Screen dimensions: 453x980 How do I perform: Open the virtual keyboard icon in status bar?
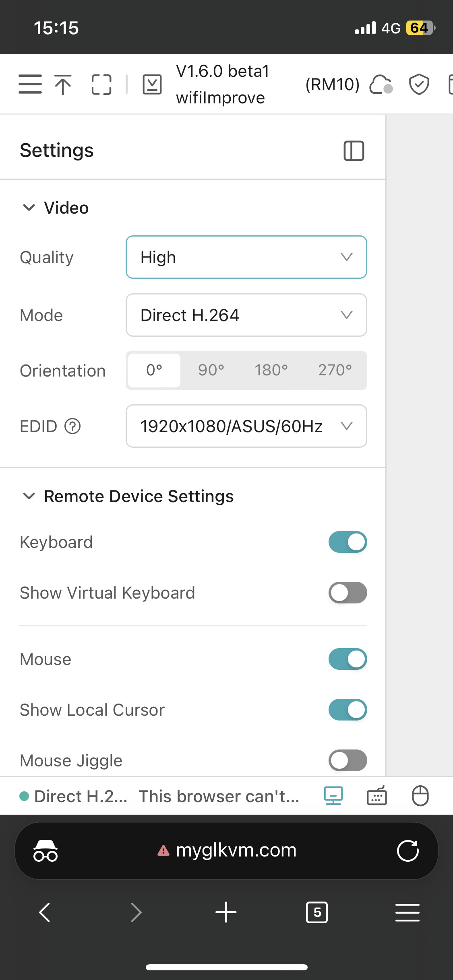point(377,796)
